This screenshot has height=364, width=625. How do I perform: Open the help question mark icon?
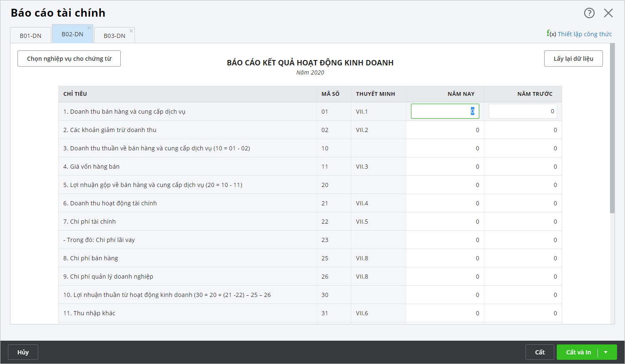tap(589, 13)
